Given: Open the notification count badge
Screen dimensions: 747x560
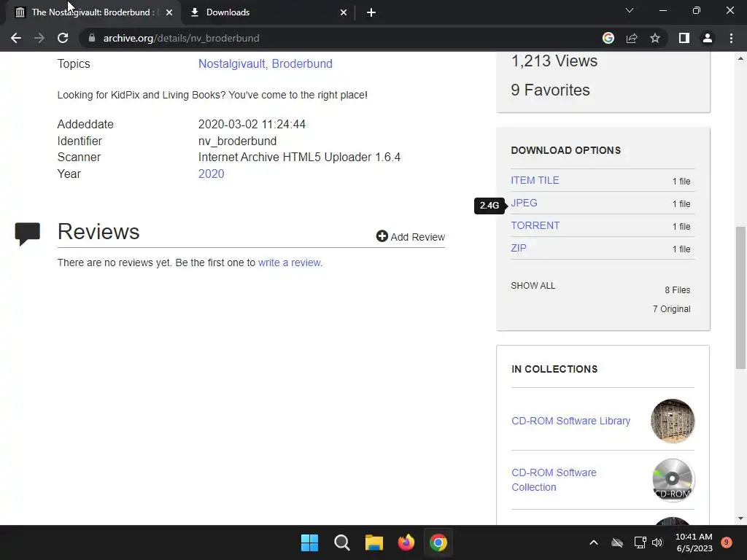Looking at the screenshot, I should 727,542.
